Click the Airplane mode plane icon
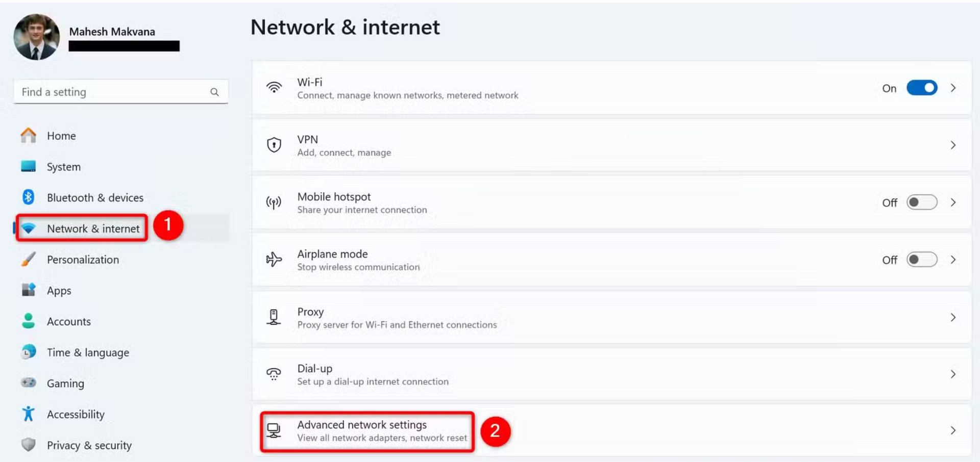 (x=274, y=260)
